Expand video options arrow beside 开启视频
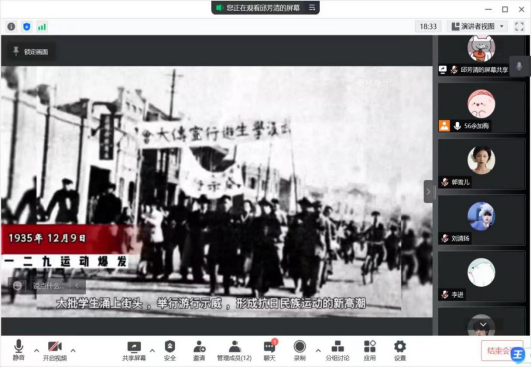 point(73,350)
